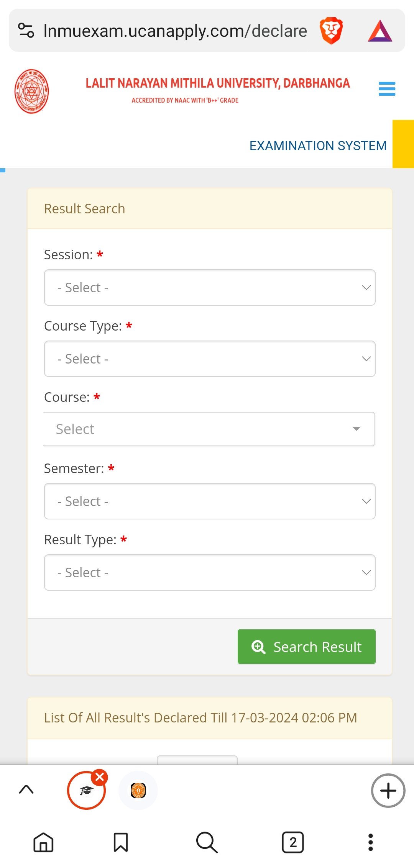Expand the Course select box
414x868 pixels.
[x=209, y=429]
